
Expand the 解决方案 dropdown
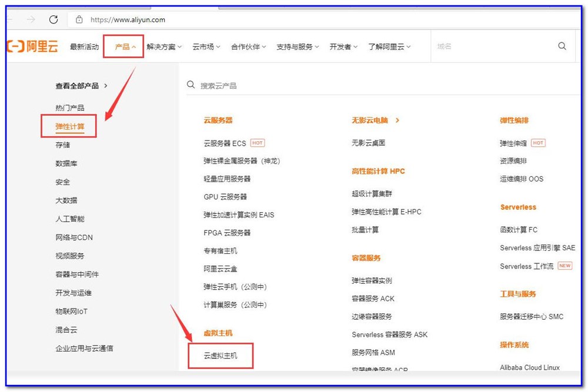coord(164,47)
